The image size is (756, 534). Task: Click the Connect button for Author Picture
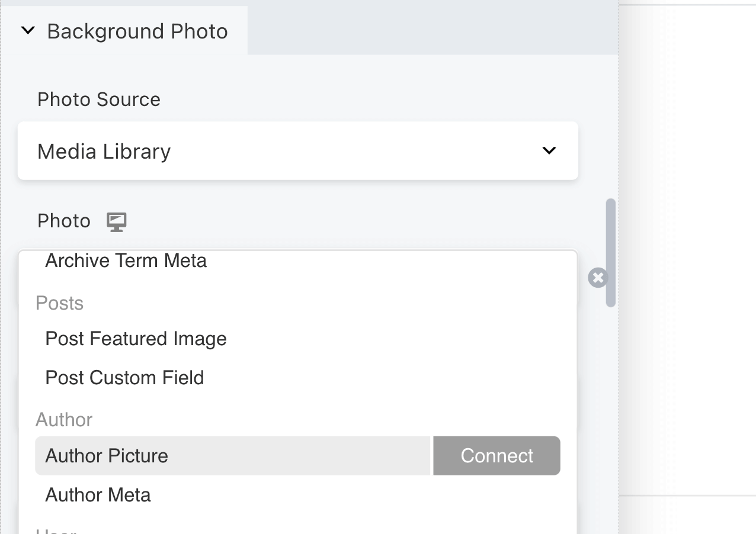click(x=496, y=456)
